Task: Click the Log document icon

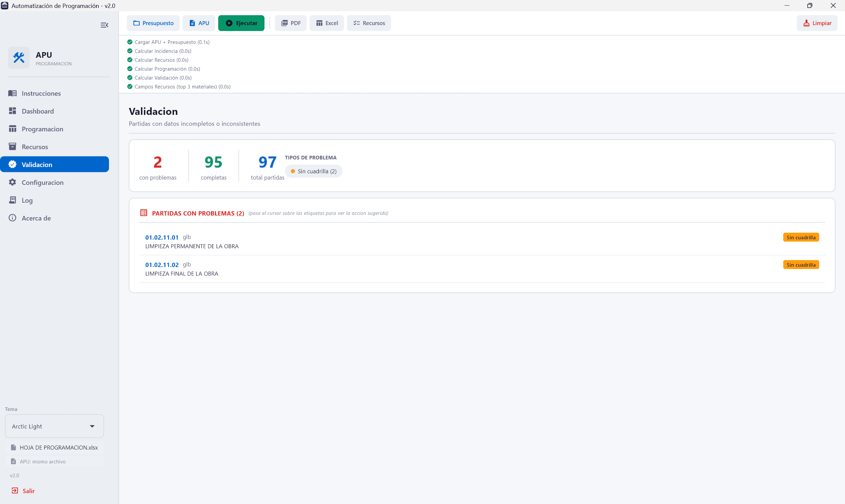Action: 13,200
